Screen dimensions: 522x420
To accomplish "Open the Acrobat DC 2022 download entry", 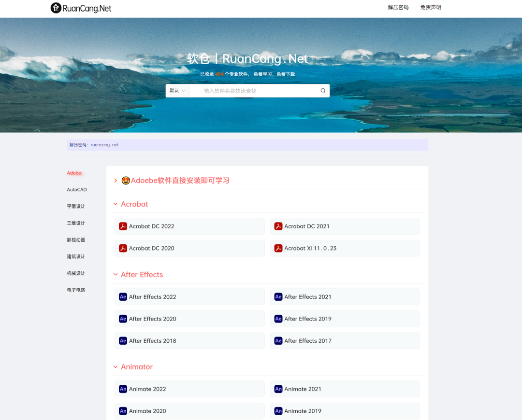I will tap(190, 226).
